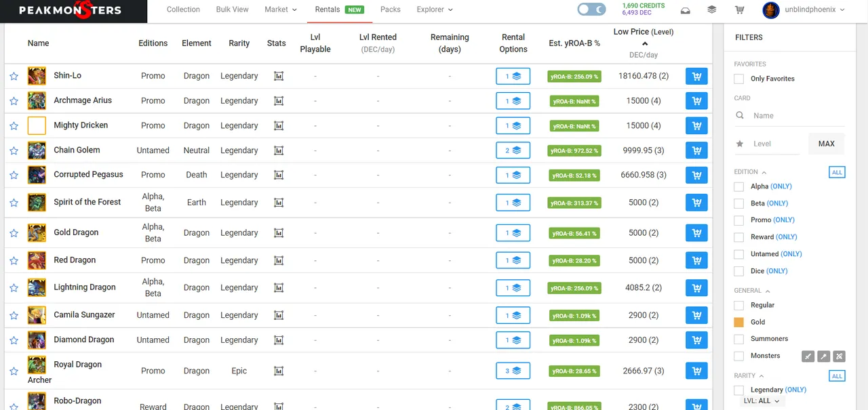Add Shin-Lo rental to cart
Screen dimensions: 868x410
696,76
